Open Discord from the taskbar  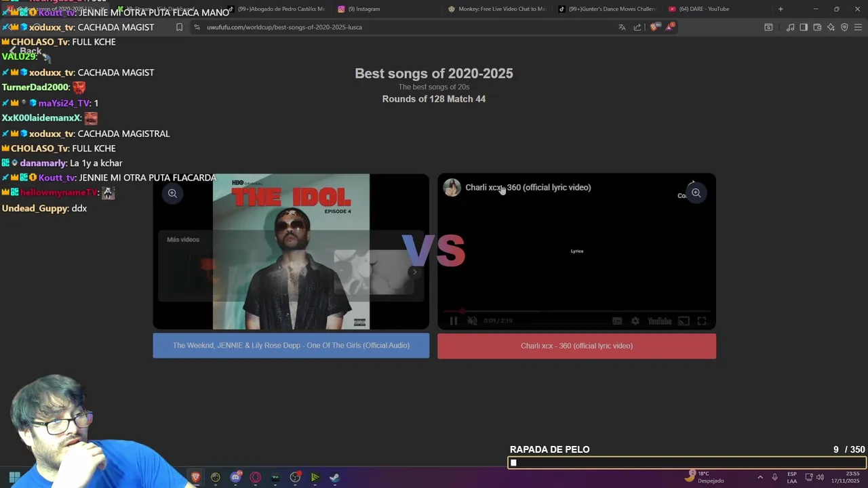235,477
